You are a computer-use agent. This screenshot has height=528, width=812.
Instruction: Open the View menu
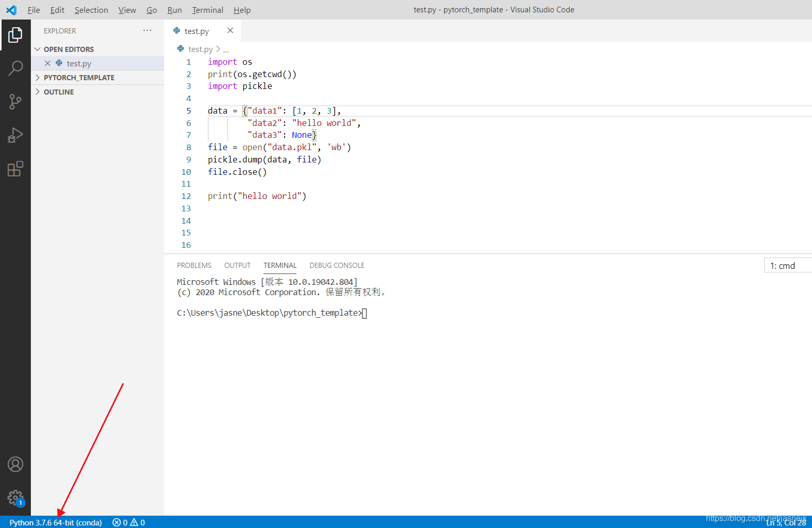[x=127, y=10]
